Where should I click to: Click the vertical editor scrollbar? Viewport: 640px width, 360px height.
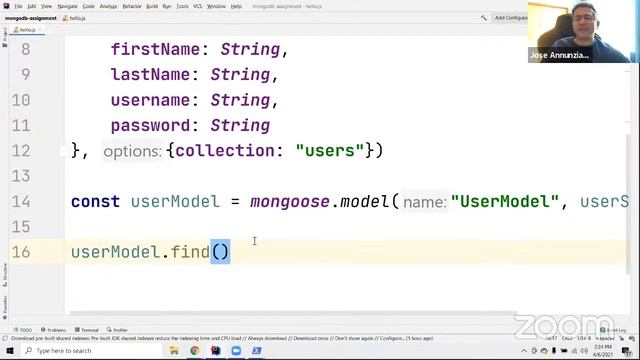click(627, 204)
